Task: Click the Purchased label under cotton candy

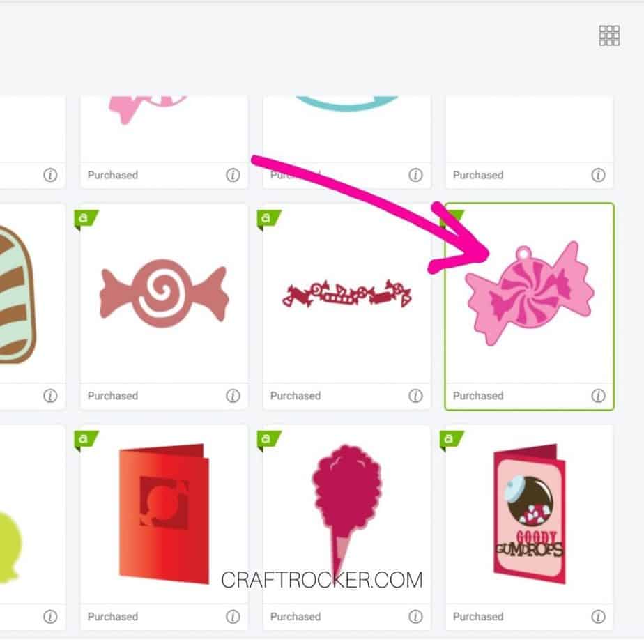Action: [x=296, y=616]
